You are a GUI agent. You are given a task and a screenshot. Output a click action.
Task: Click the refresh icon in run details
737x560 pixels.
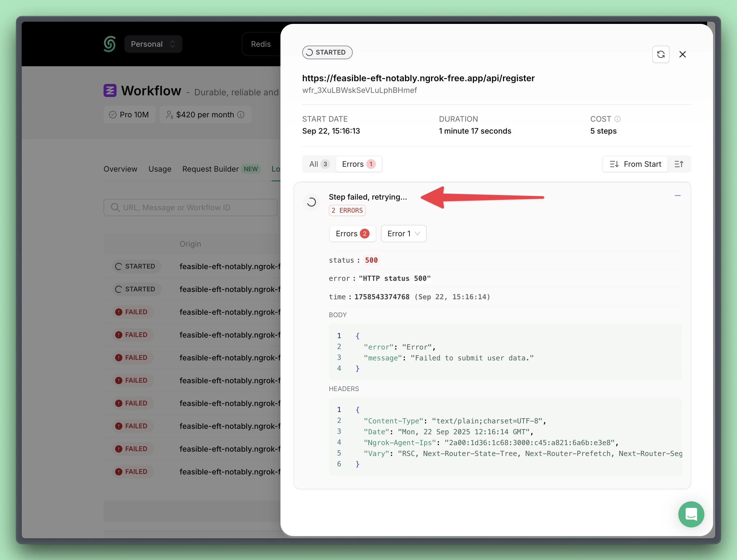(x=660, y=54)
